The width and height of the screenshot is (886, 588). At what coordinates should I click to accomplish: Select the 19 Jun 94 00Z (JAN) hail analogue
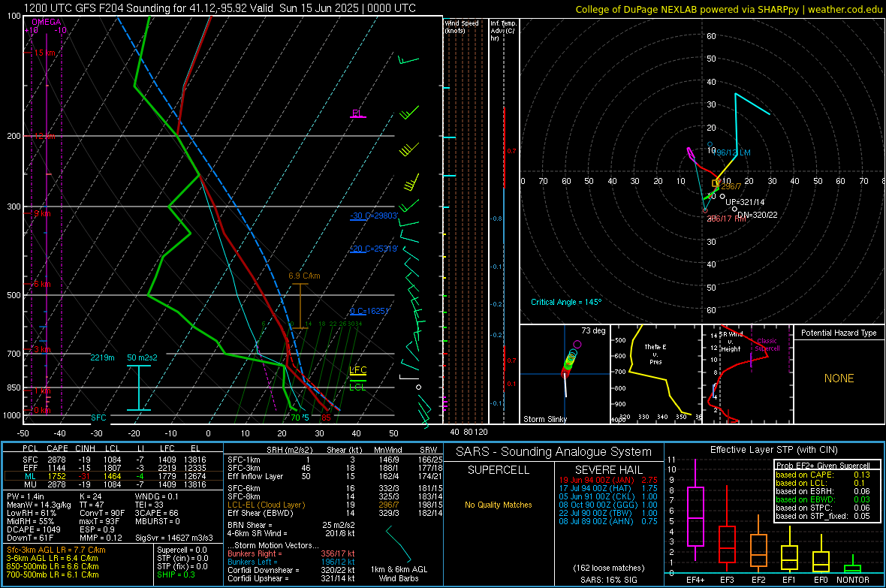point(608,480)
